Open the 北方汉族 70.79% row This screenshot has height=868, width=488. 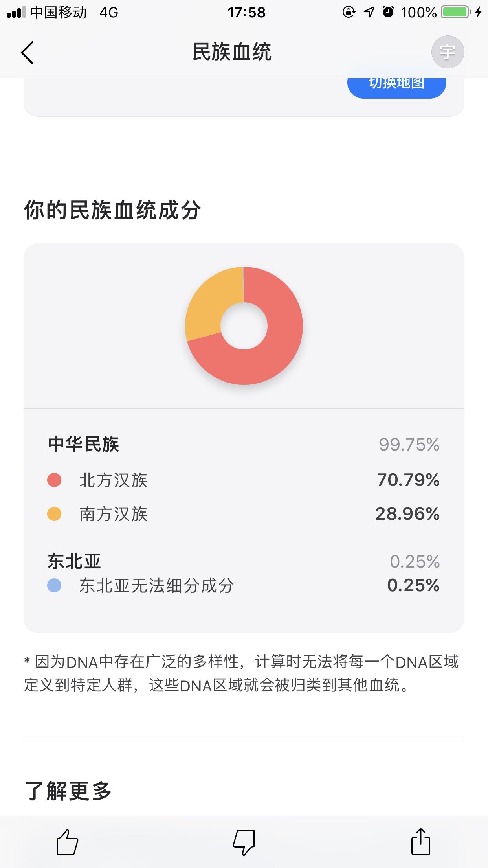(x=244, y=480)
